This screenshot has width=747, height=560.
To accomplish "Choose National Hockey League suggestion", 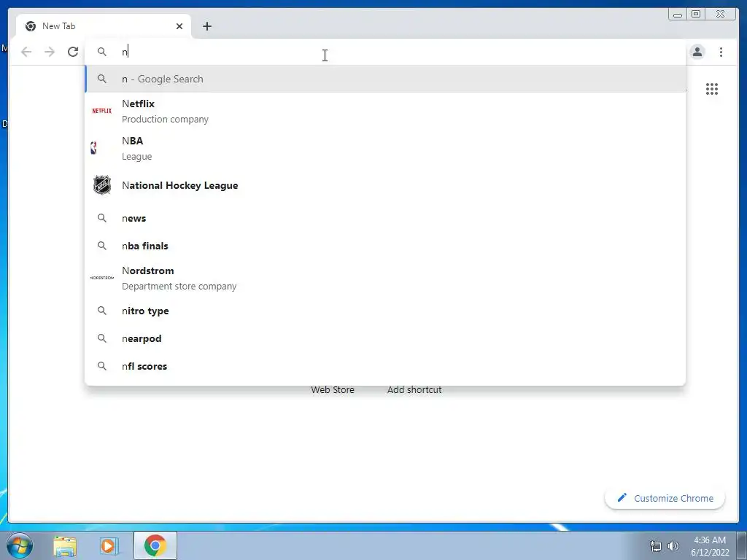I will pyautogui.click(x=385, y=185).
